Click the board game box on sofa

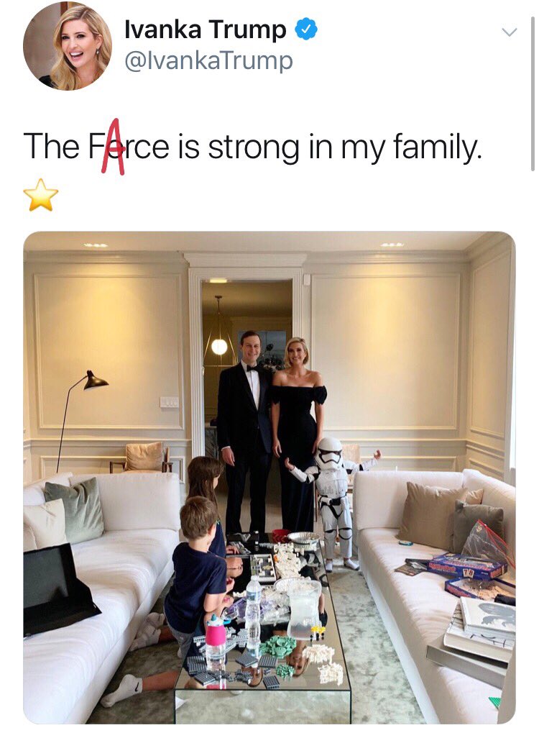466,567
